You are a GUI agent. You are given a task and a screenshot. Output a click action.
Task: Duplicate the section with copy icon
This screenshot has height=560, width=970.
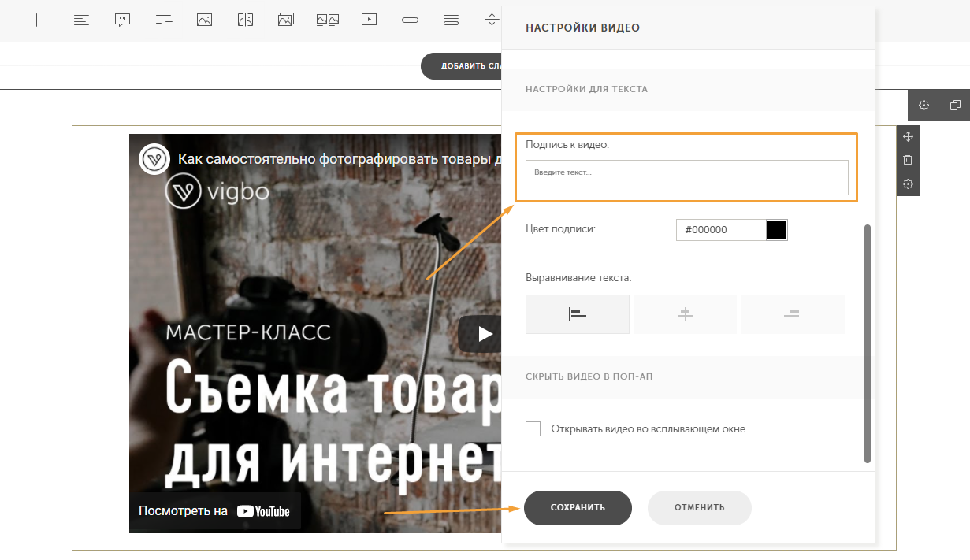pos(955,106)
